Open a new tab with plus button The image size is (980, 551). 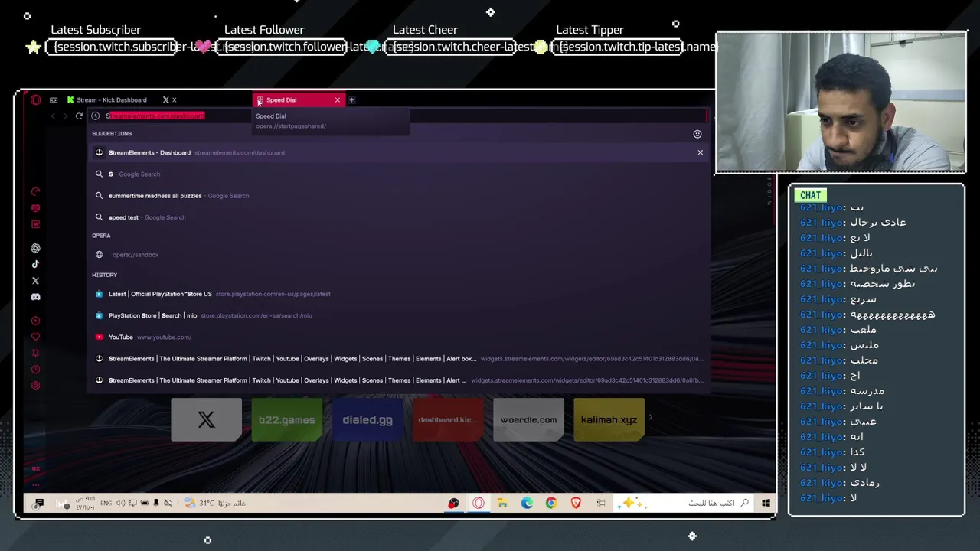[x=352, y=99]
